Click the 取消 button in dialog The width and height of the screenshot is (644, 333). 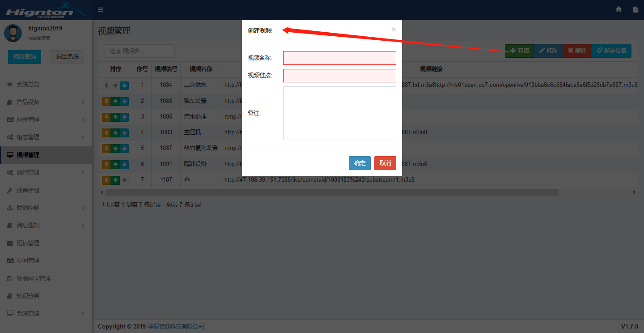point(385,163)
